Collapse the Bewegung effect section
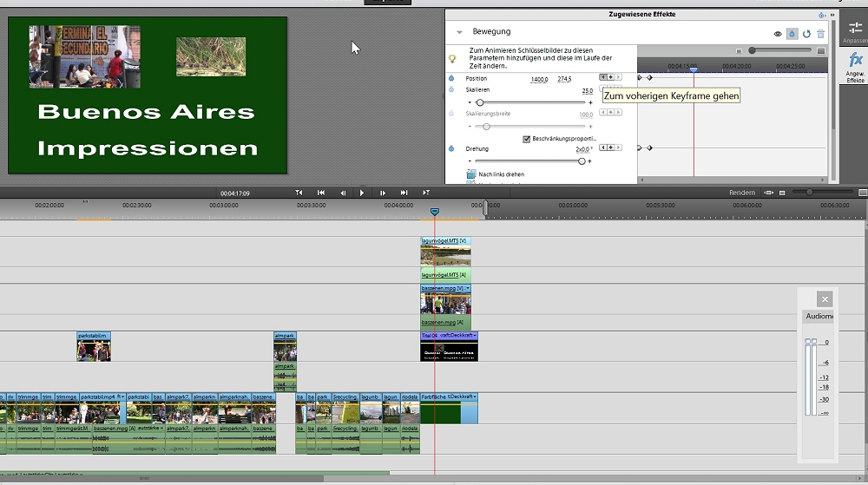 click(x=459, y=32)
